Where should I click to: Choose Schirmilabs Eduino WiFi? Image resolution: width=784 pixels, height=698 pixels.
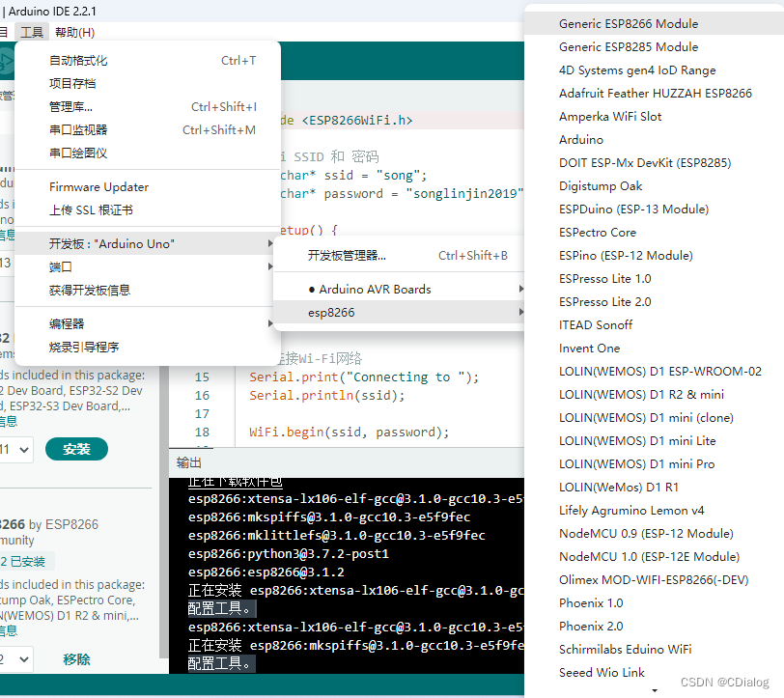(x=654, y=649)
